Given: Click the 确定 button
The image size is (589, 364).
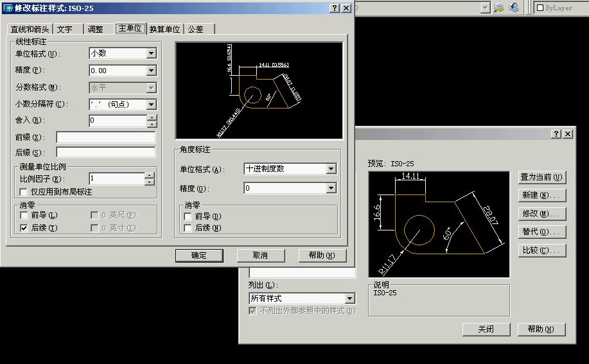Looking at the screenshot, I should (x=199, y=256).
